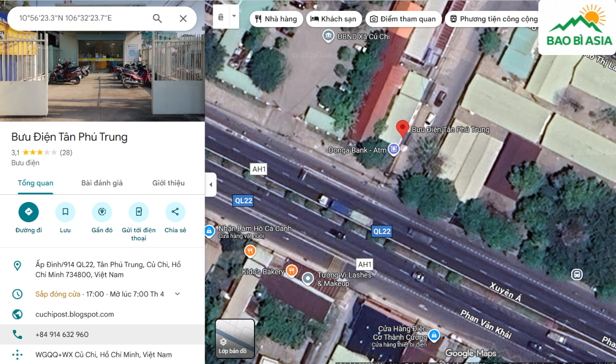Click the Gần đó nearby icon

point(102,212)
